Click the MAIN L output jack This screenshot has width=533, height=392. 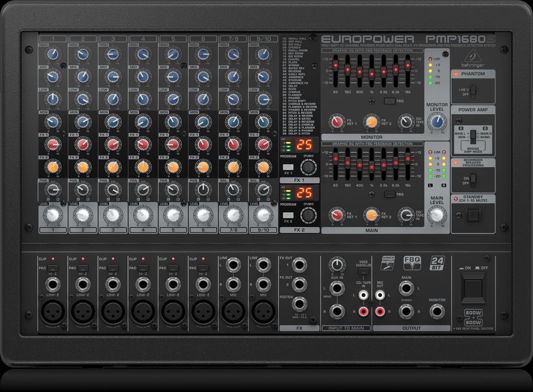point(406,288)
